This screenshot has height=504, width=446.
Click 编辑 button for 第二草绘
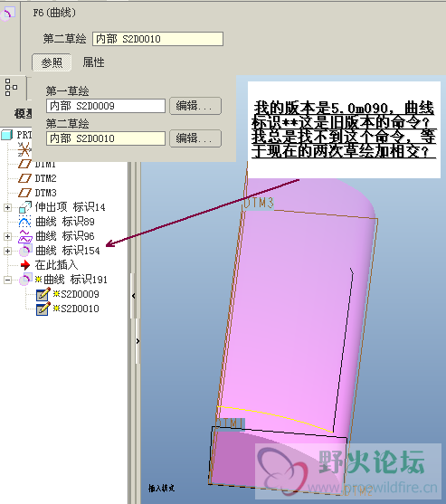coord(195,138)
